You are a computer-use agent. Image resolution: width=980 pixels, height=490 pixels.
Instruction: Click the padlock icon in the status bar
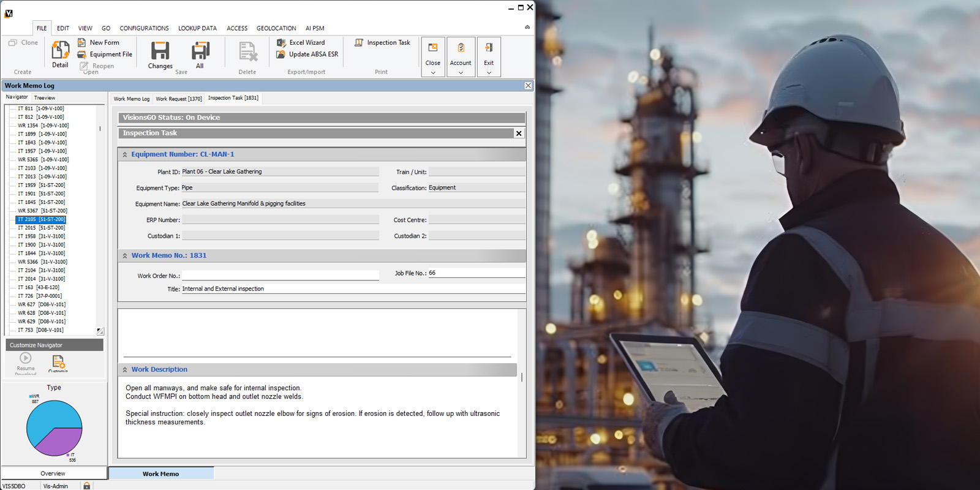pyautogui.click(x=87, y=486)
